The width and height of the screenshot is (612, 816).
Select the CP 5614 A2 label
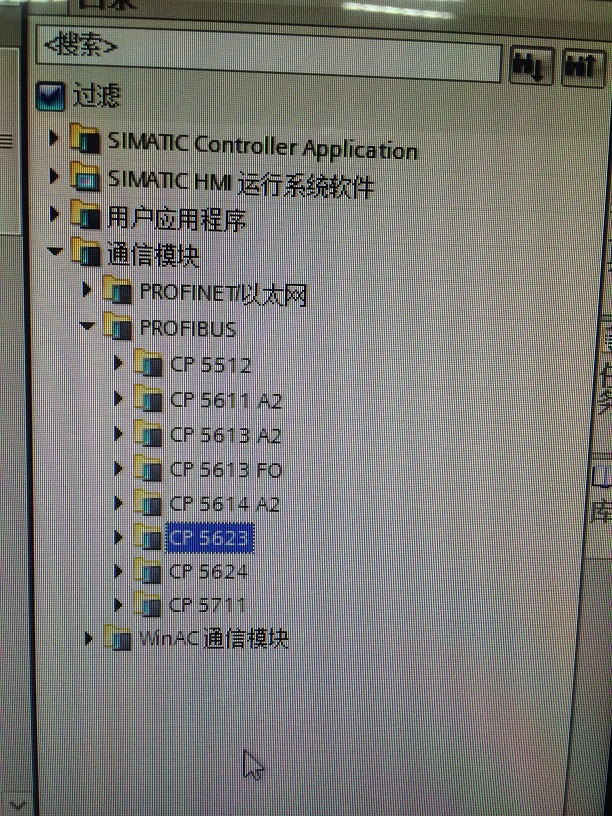(x=225, y=504)
